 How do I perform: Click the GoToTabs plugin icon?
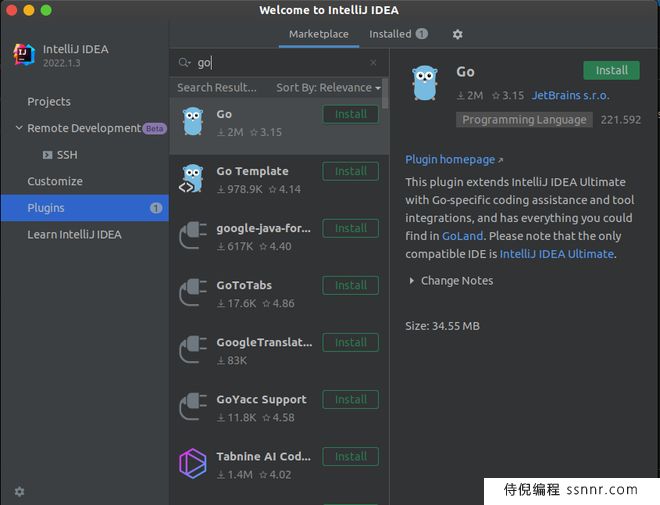[x=193, y=292]
